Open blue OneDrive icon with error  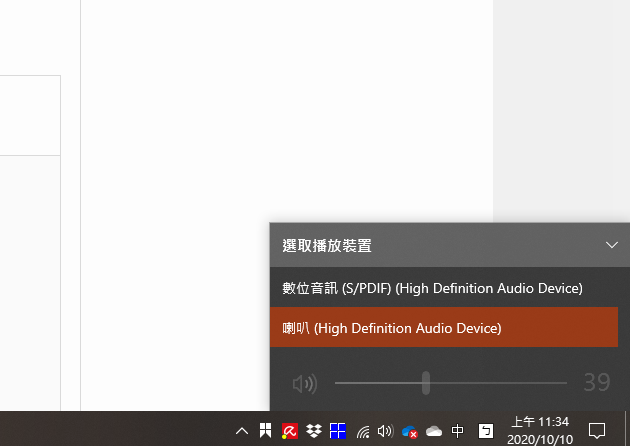click(409, 432)
